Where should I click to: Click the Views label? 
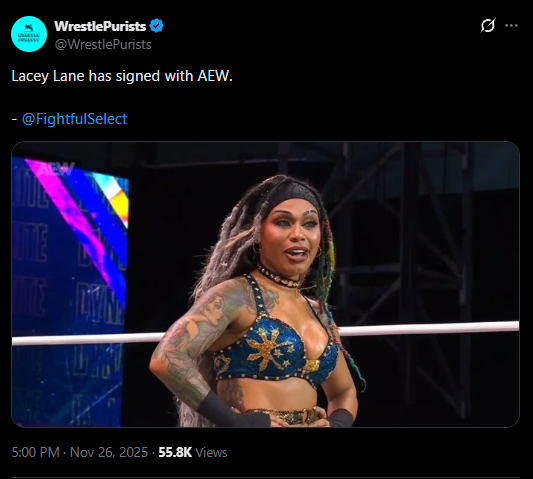211,452
